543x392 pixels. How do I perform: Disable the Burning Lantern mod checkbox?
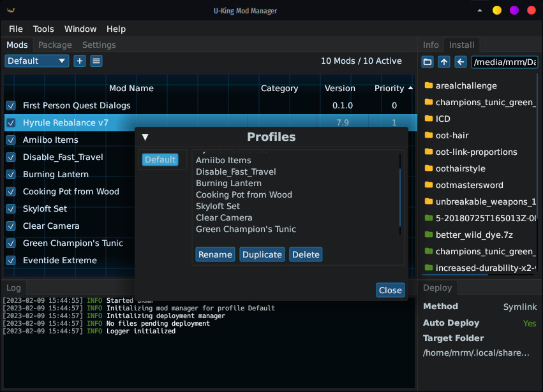(11, 174)
